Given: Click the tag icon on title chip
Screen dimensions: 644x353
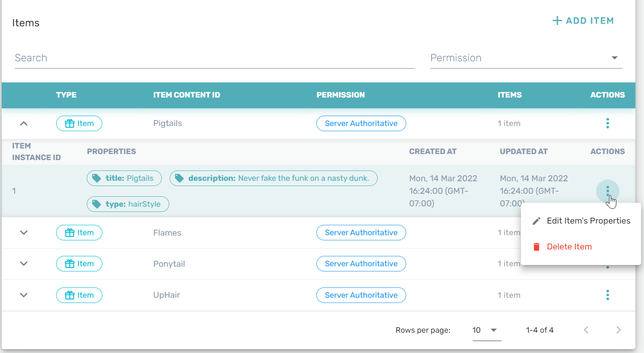Looking at the screenshot, I should pyautogui.click(x=97, y=178).
